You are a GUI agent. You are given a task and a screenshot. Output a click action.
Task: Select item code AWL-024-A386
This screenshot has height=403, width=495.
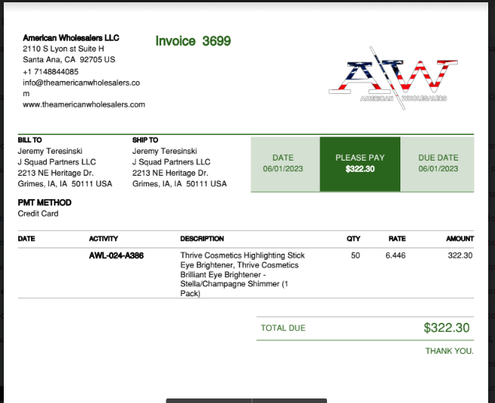coord(116,256)
